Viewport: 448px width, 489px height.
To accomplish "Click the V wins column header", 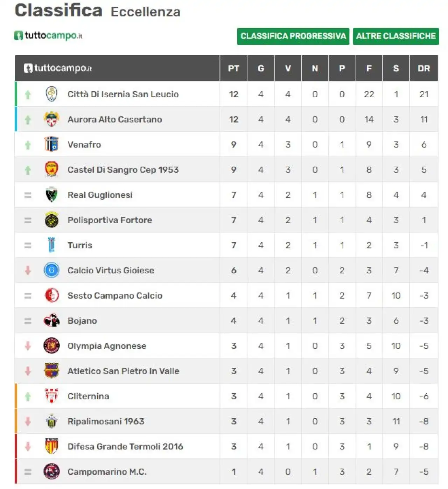I will point(288,68).
